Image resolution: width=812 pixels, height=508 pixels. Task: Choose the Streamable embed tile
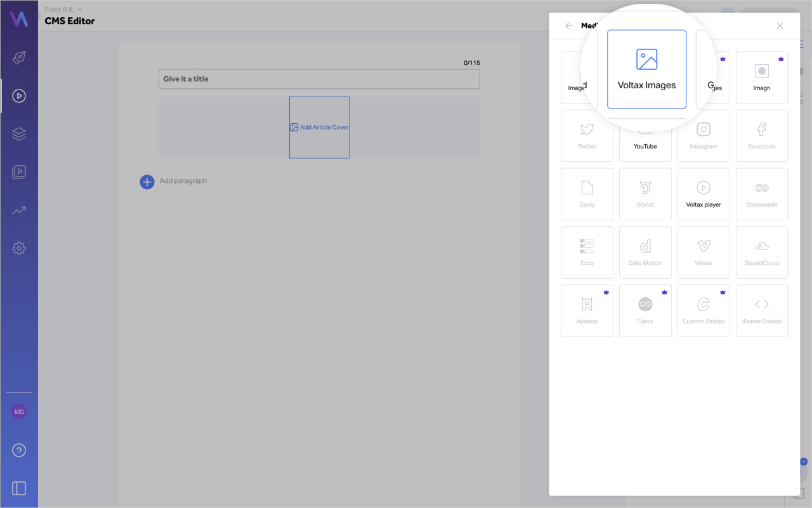762,194
